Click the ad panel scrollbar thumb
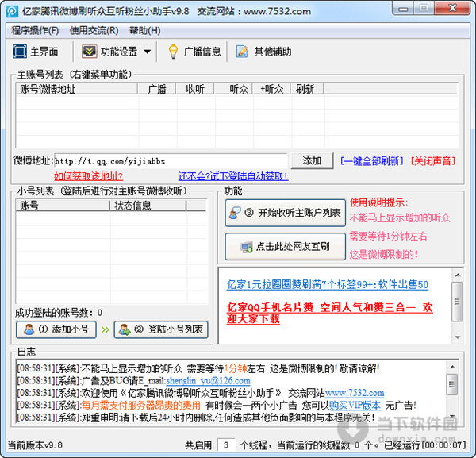Image resolution: width=476 pixels, height=458 pixels. 458,302
